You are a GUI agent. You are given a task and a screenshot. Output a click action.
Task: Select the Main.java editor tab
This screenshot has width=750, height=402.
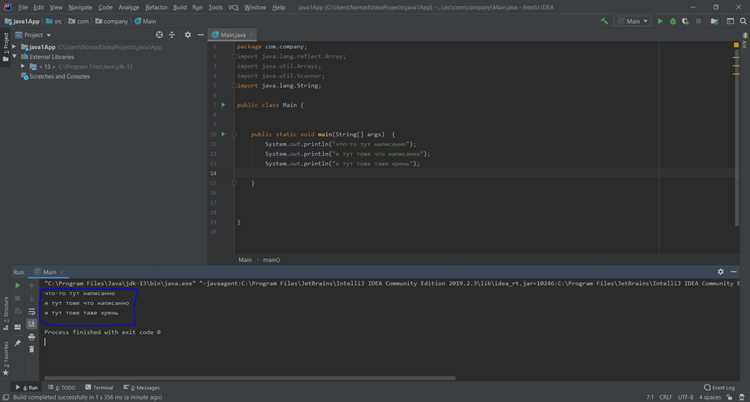[232, 35]
